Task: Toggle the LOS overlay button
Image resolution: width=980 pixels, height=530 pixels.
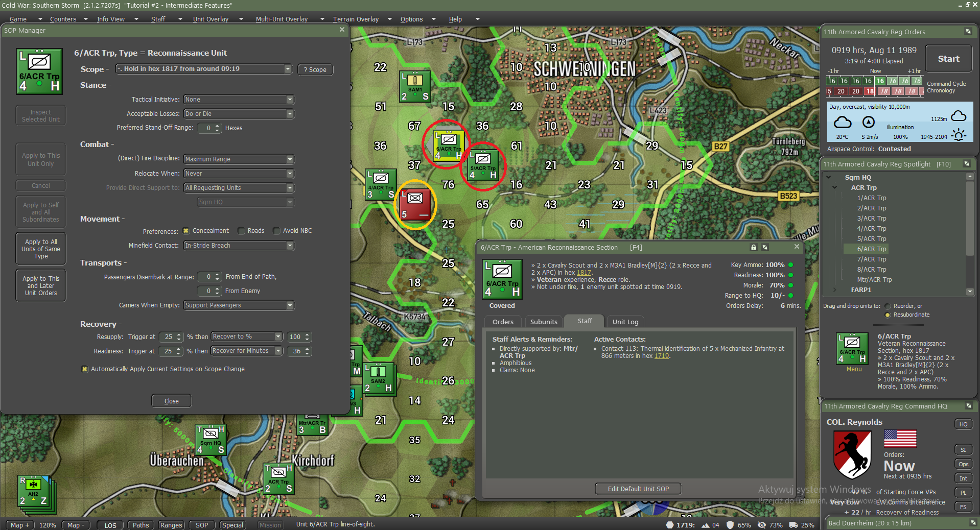Action: 110,525
